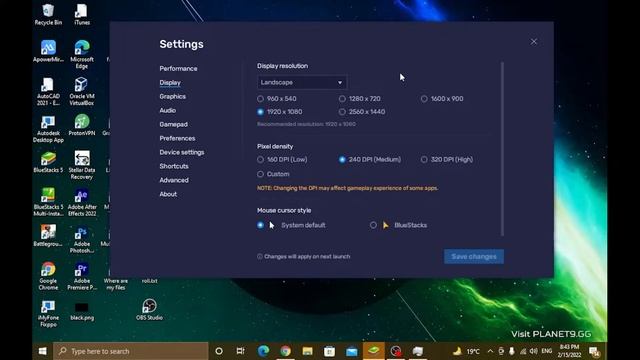
Task: Choose 320 DPI (High) pixel density
Action: [424, 160]
